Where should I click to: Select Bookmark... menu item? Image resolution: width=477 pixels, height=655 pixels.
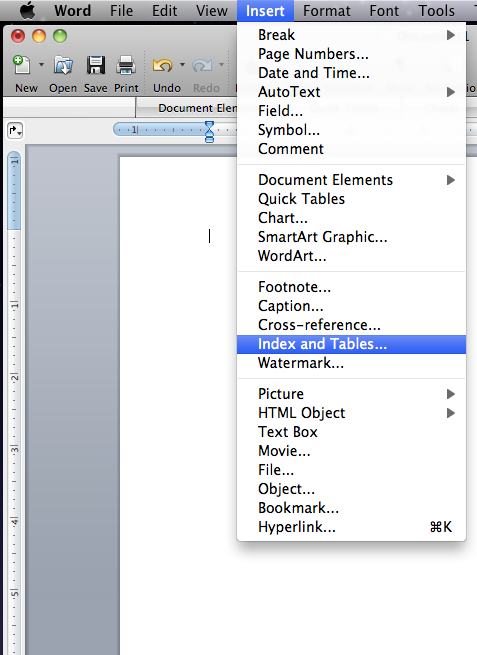tap(351, 508)
